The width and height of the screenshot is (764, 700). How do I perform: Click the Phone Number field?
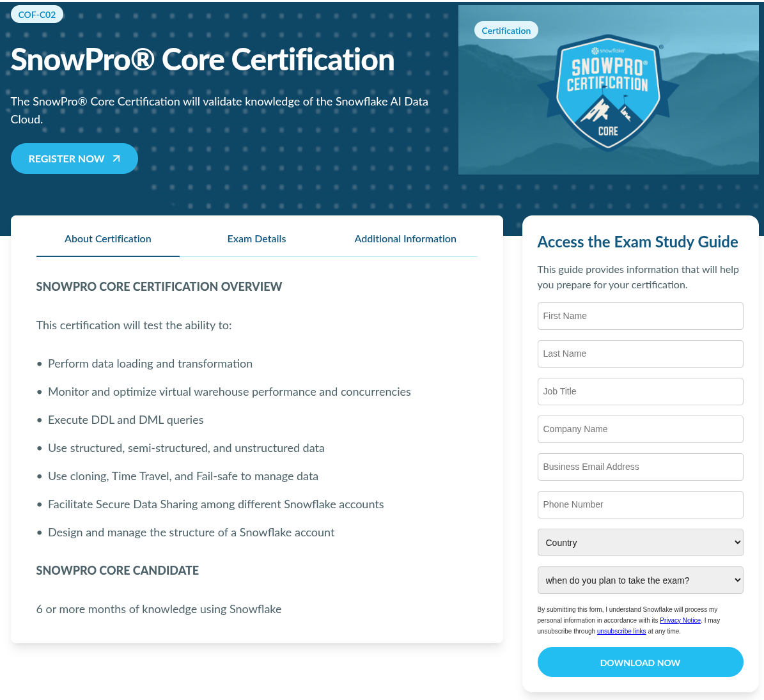click(x=640, y=504)
